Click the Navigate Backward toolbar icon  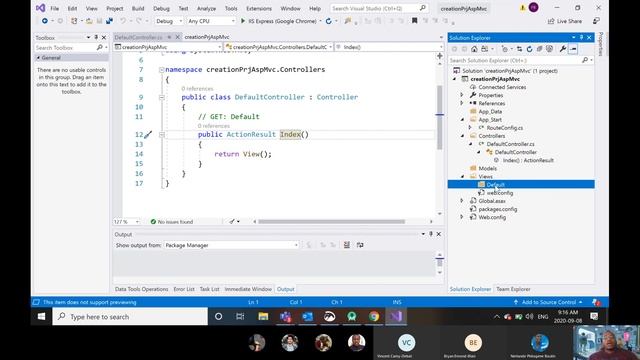pos(44,21)
